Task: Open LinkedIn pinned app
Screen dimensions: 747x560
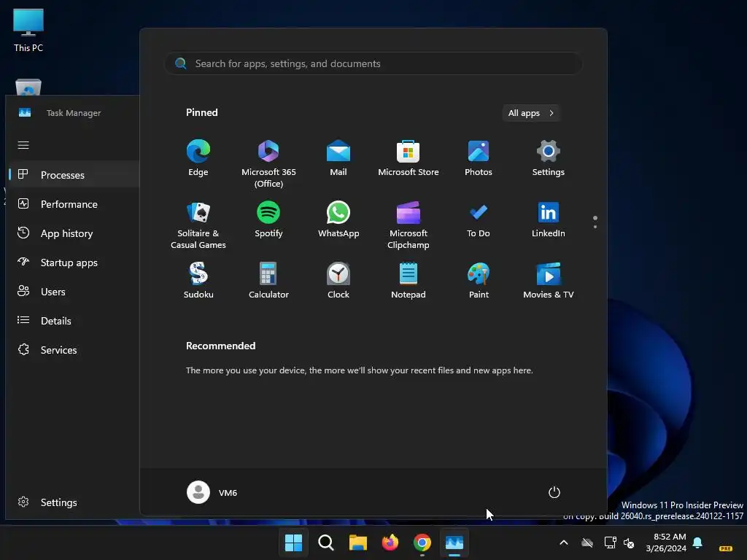Action: 549,219
